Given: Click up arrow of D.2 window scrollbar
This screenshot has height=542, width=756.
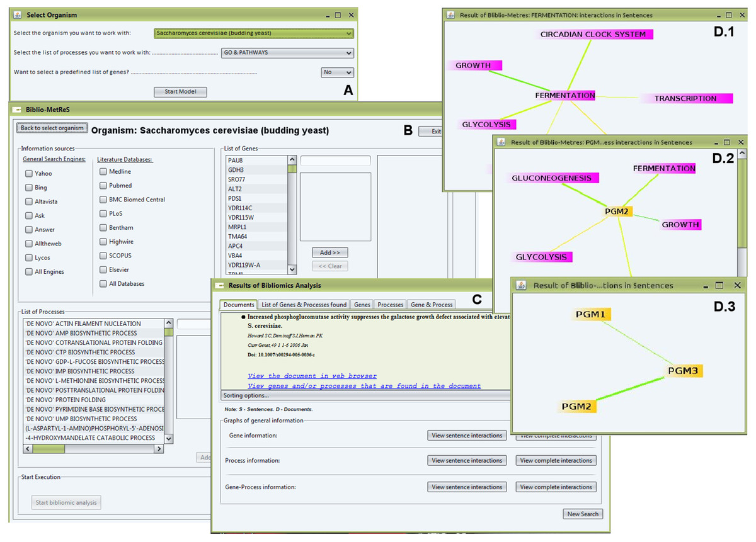Looking at the screenshot, I should click(x=742, y=154).
